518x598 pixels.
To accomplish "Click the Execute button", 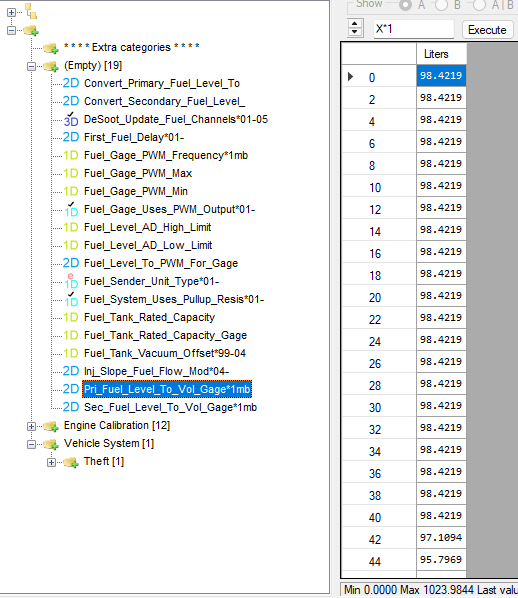I will pos(487,29).
